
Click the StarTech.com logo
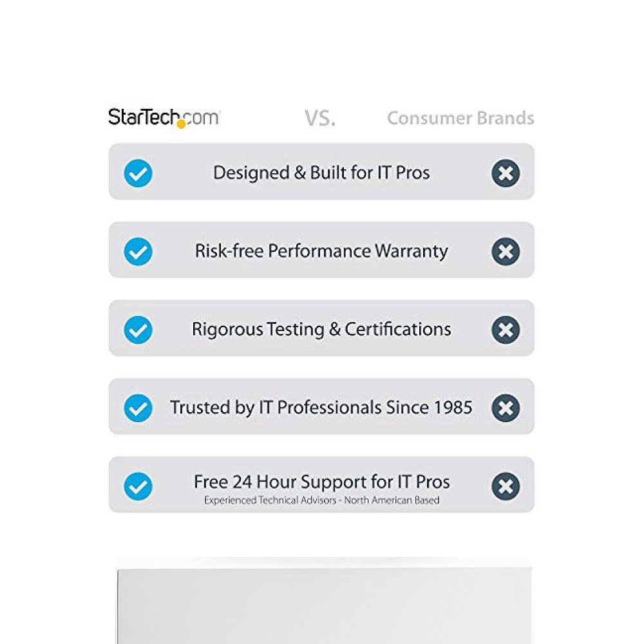click(164, 118)
